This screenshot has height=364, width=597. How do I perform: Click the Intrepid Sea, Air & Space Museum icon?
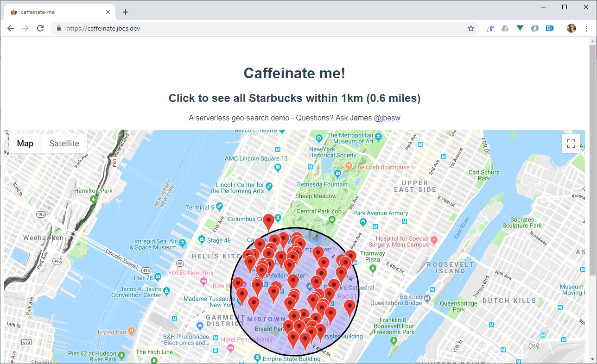[183, 243]
